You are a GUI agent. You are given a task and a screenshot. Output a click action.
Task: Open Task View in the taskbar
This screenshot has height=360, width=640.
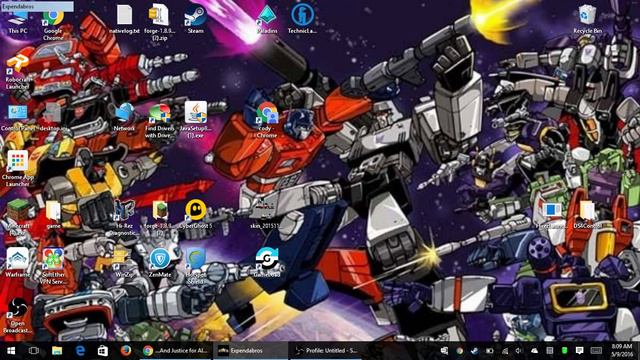click(x=34, y=351)
